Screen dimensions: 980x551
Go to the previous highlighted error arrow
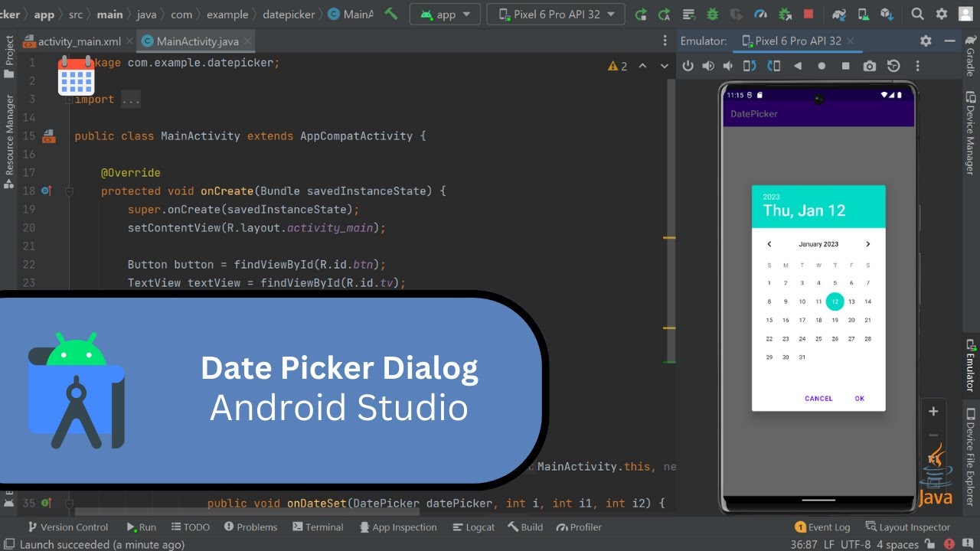(x=642, y=67)
